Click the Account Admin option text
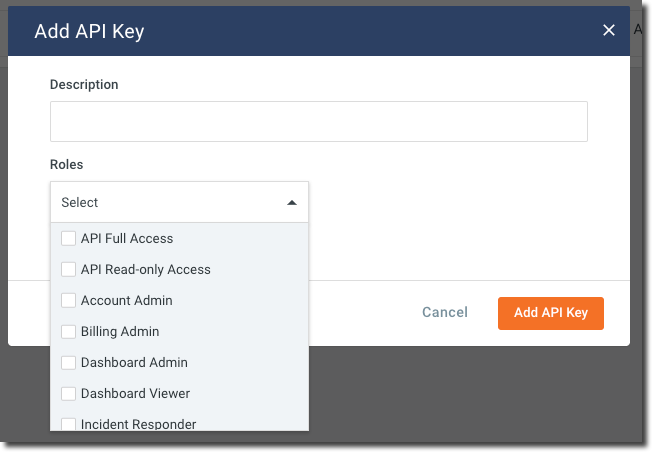Screen dimensions: 652x452 pyautogui.click(x=126, y=300)
